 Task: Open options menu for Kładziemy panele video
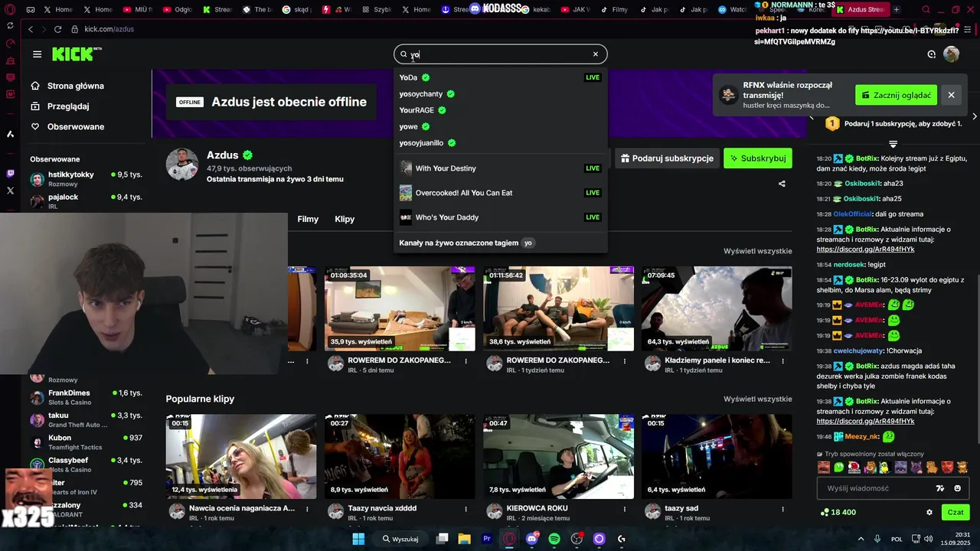(782, 360)
